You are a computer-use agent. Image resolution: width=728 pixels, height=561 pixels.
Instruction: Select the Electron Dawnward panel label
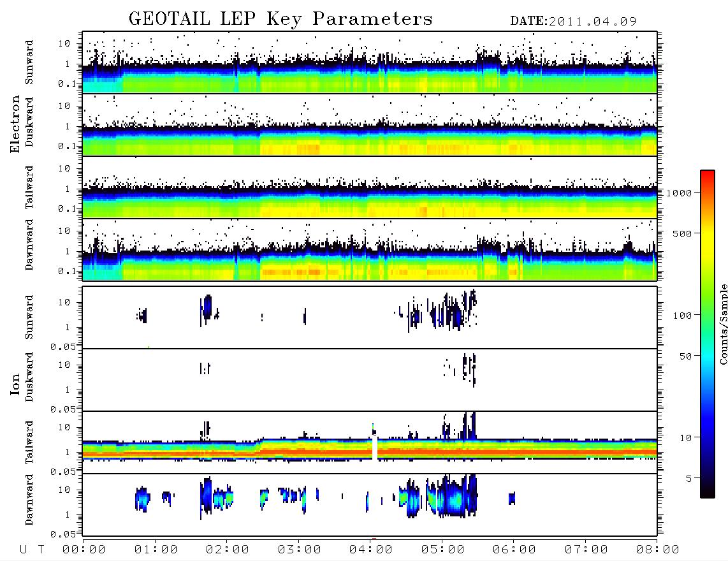[x=29, y=245]
